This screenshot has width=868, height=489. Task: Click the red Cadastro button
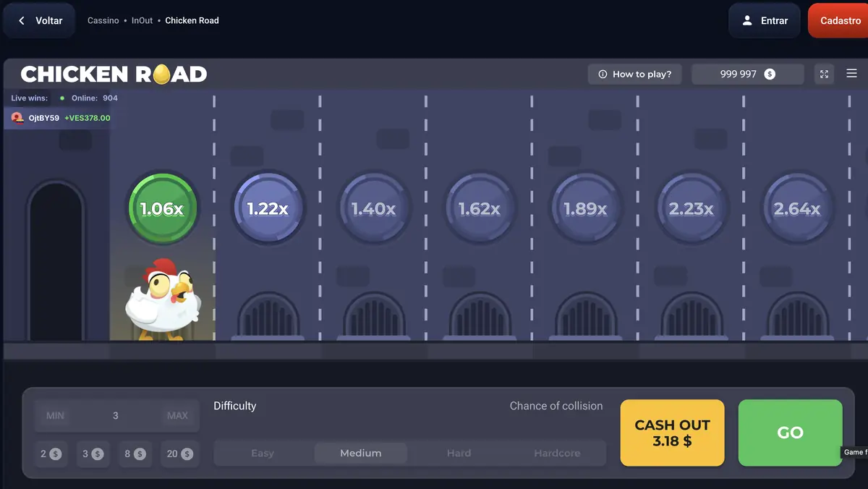[x=839, y=20]
